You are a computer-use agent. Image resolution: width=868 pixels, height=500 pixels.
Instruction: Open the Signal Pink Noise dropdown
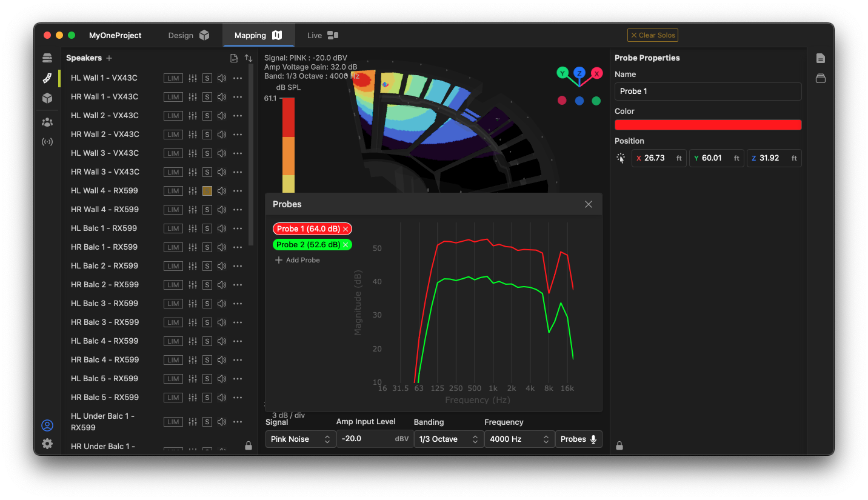tap(301, 439)
